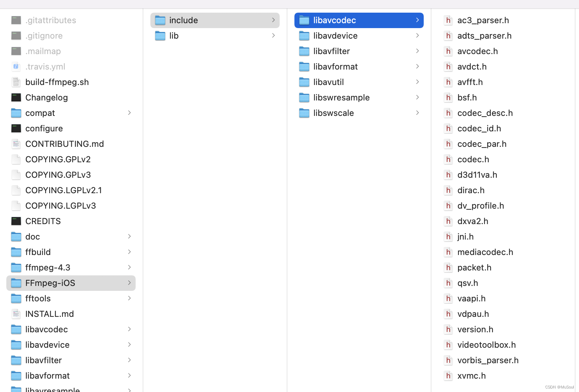Select the libavdevice folder in first column
The image size is (579, 392).
[71, 345]
